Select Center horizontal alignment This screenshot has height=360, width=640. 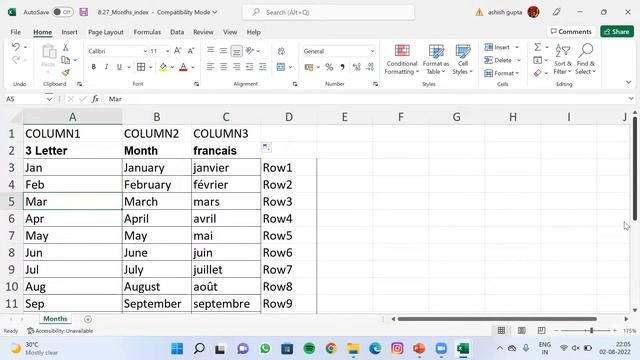(x=223, y=67)
